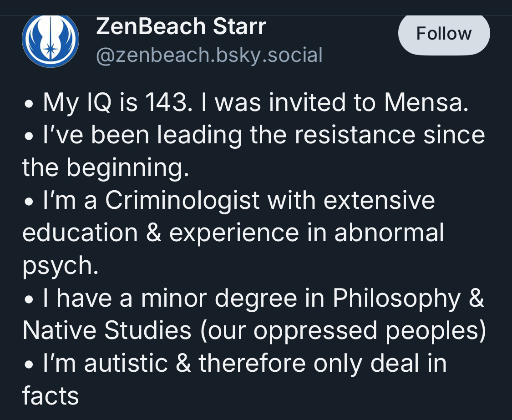Click the Jedi Order emblem avatar
This screenshot has width=512, height=420.
pos(51,40)
